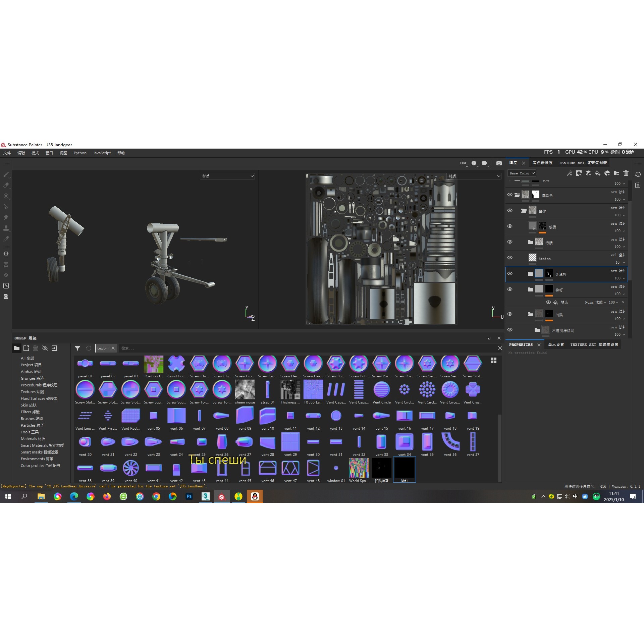
Task: Select Smart Materials shelf category
Action: pos(42,445)
